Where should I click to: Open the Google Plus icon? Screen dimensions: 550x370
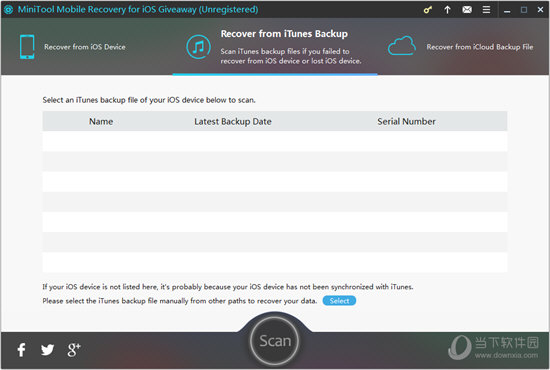[x=74, y=350]
